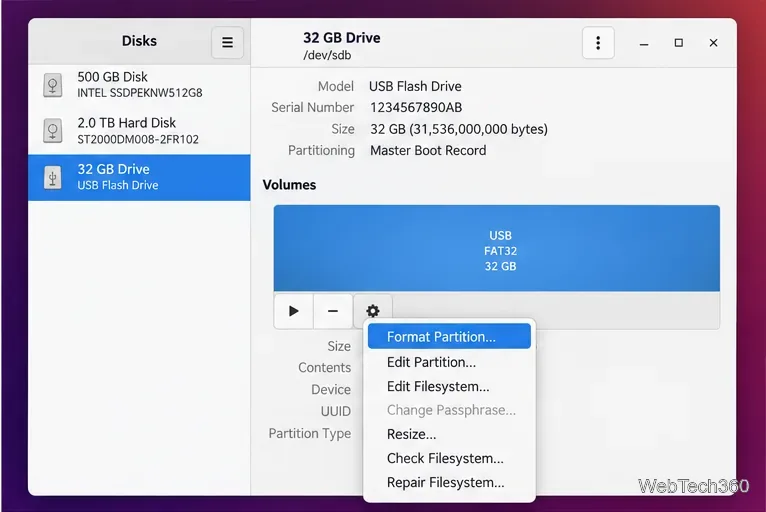Click the delete partition minus button
The image size is (766, 512).
(x=333, y=311)
